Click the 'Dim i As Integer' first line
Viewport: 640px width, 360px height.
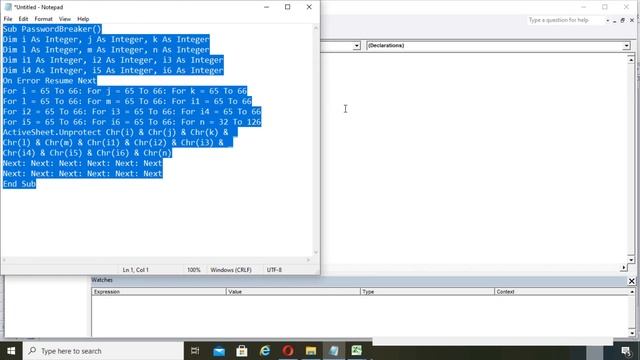point(106,39)
